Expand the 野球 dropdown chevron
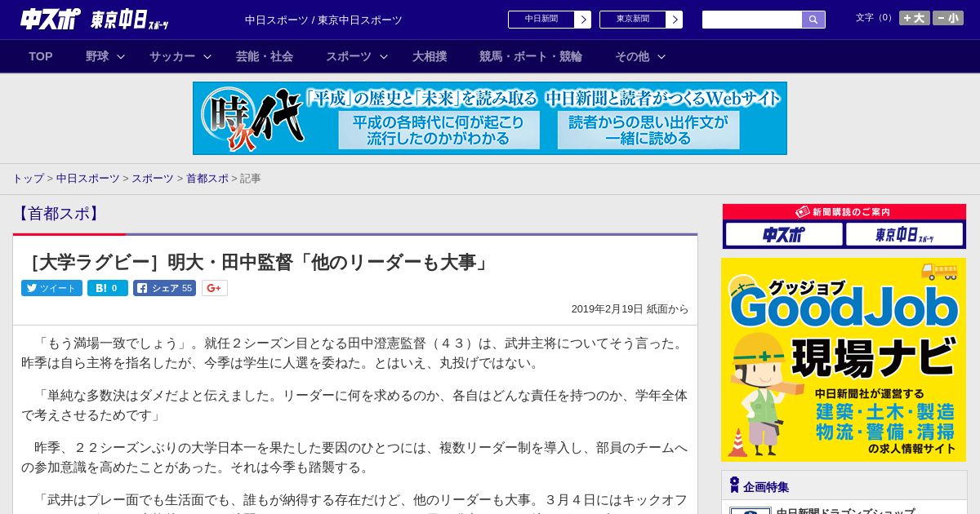Screen dimensions: 980x514 (x=121, y=56)
